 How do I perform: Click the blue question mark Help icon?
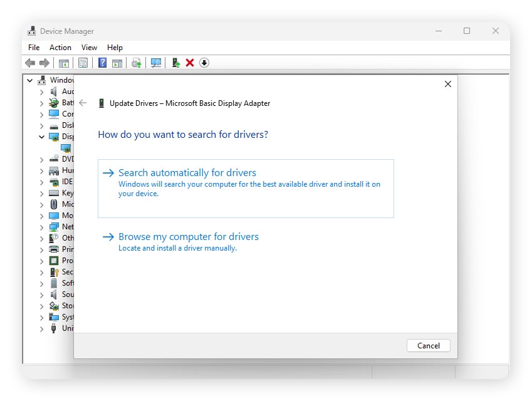[102, 63]
